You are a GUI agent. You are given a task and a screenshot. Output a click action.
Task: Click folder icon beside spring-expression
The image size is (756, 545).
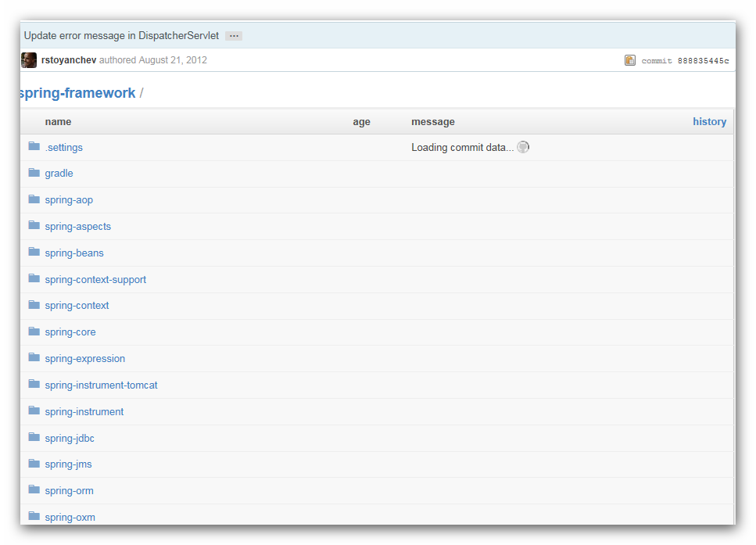[x=34, y=357]
